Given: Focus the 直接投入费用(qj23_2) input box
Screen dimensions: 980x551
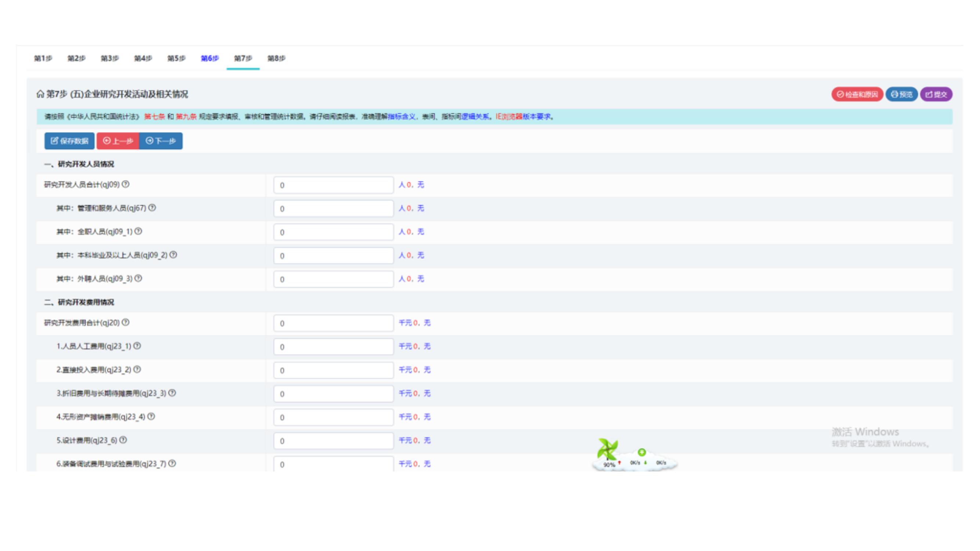Looking at the screenshot, I should pos(333,370).
